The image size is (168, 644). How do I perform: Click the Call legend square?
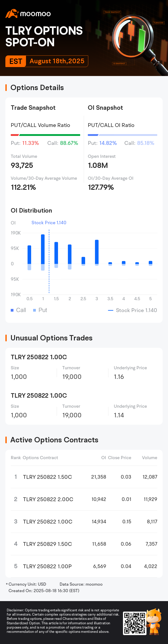click(x=12, y=310)
